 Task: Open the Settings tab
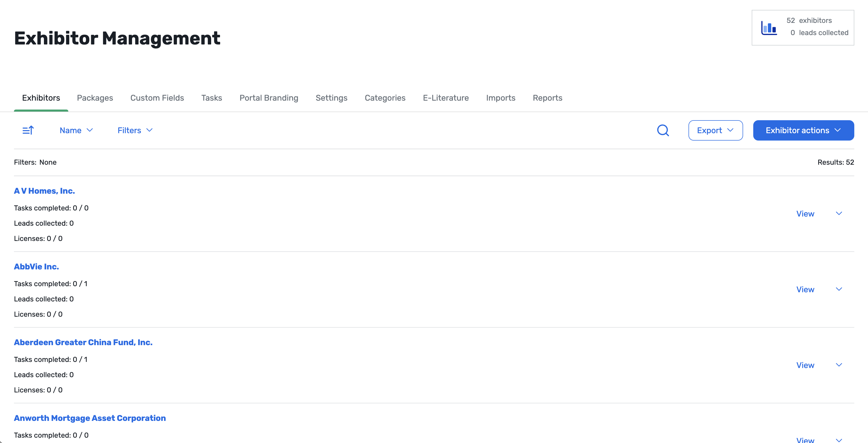[x=331, y=98]
